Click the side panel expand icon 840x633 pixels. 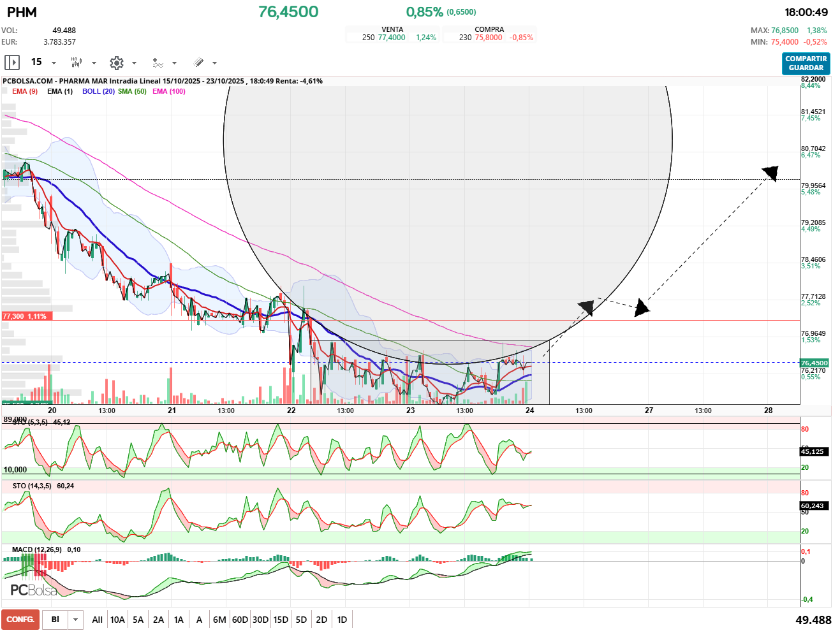coord(12,62)
